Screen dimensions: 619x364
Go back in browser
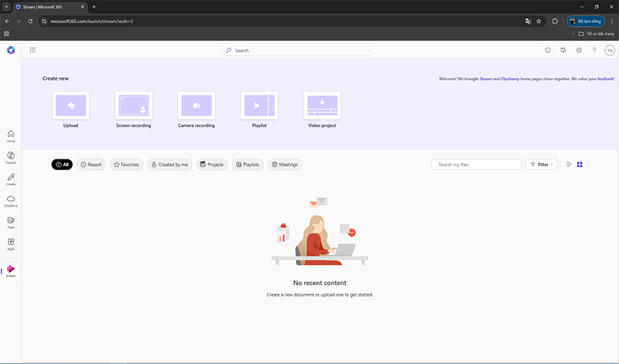tap(7, 21)
